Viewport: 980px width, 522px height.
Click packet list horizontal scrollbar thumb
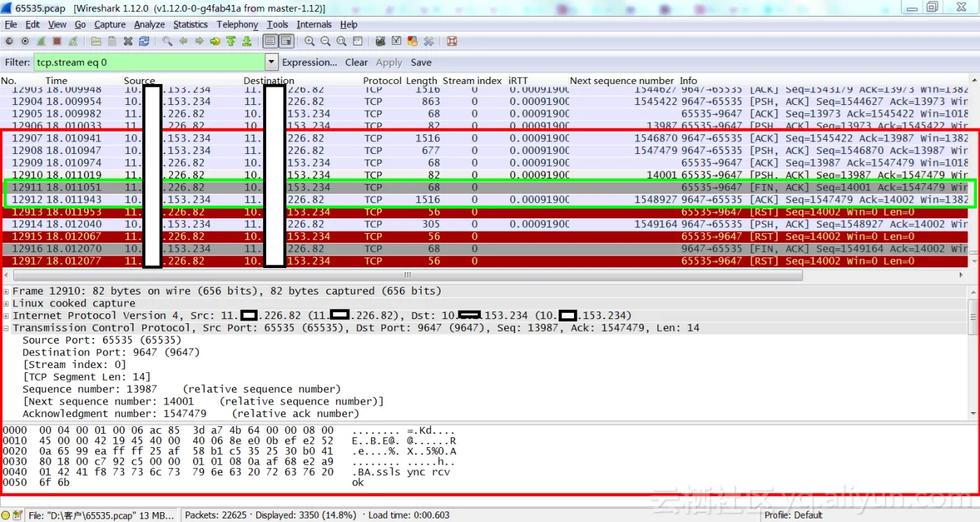tap(407, 275)
